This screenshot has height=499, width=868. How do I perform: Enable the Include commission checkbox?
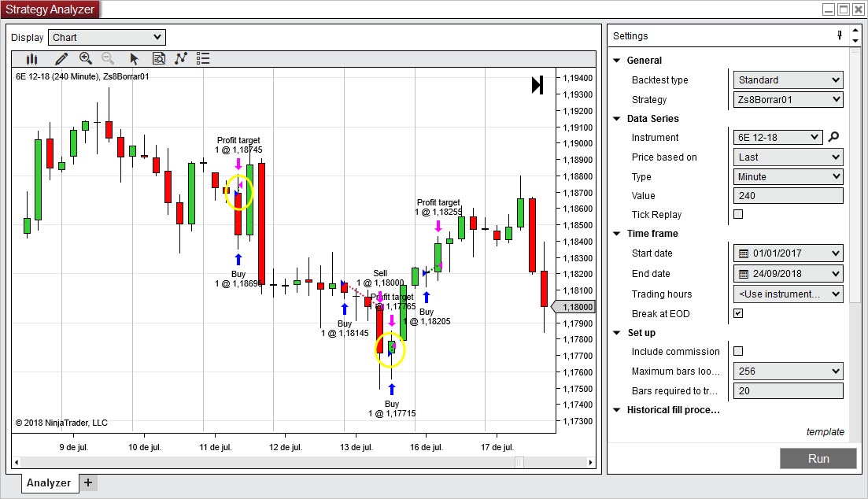[738, 351]
